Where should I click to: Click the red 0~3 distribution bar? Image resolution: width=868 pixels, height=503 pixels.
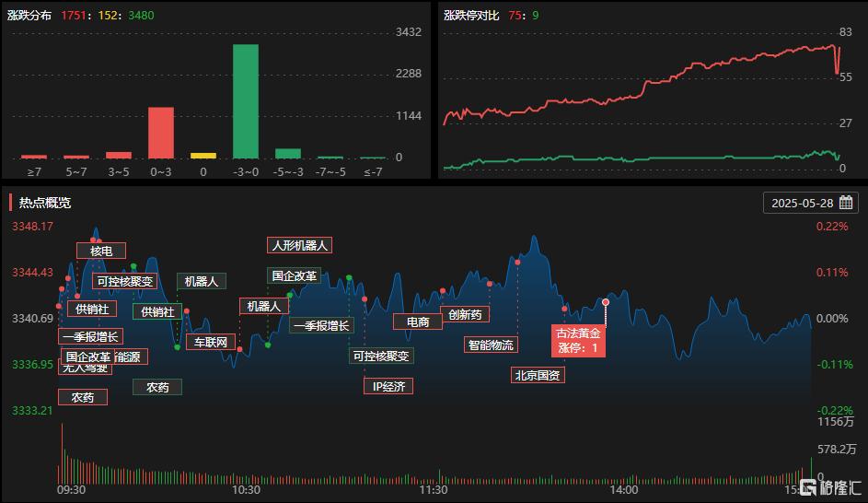point(160,133)
